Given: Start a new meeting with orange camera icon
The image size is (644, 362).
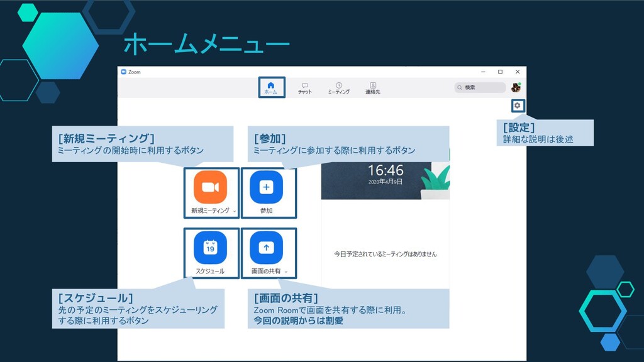Looking at the screenshot, I should point(210,187).
